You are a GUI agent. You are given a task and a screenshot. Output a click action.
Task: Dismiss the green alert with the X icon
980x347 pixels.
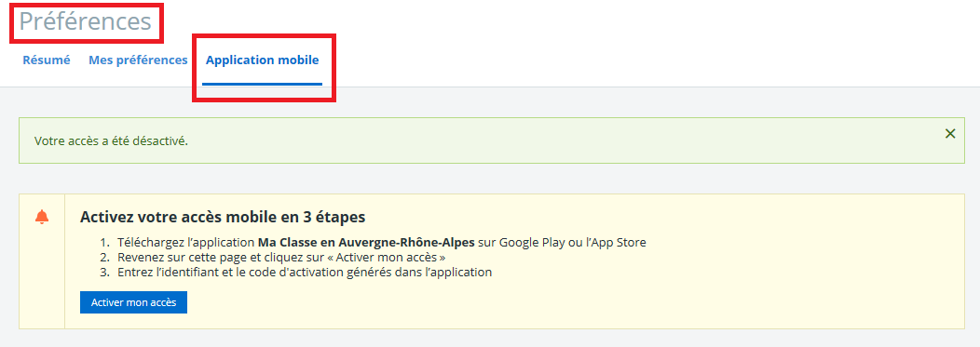[950, 134]
